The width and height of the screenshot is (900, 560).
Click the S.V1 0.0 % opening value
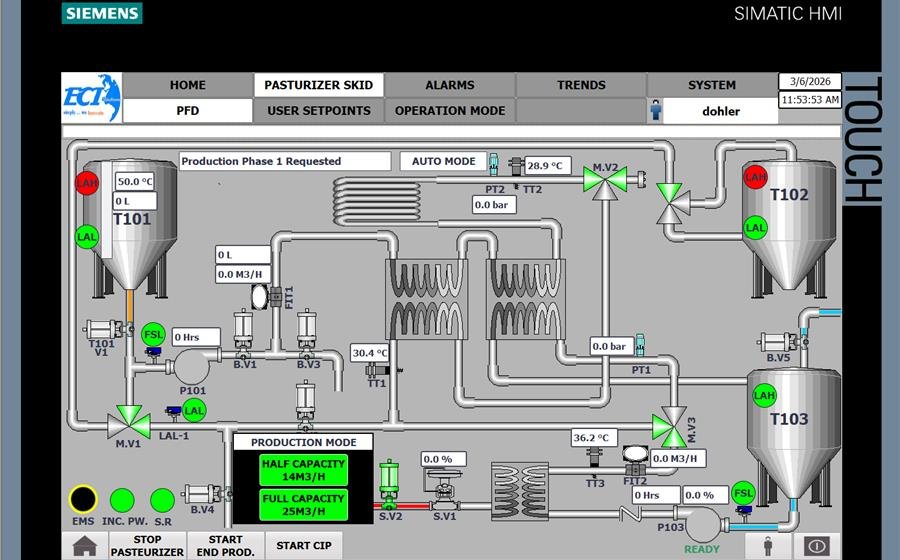[443, 459]
